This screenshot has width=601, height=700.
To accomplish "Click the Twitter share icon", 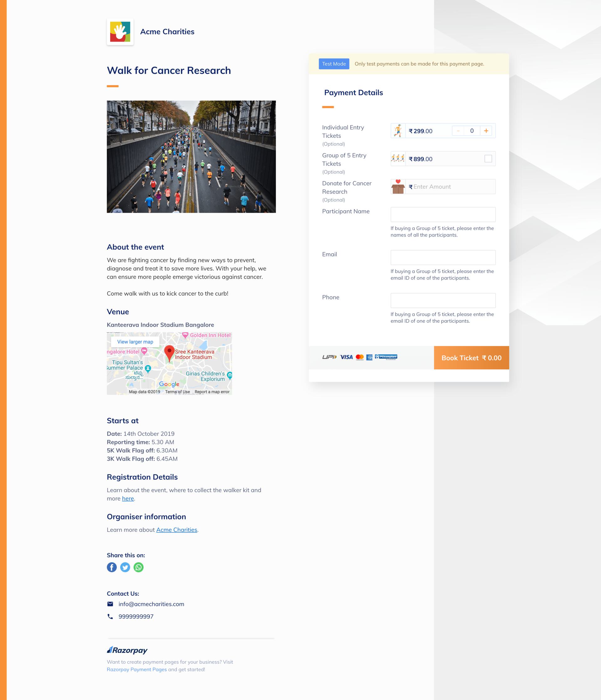I will tap(125, 567).
